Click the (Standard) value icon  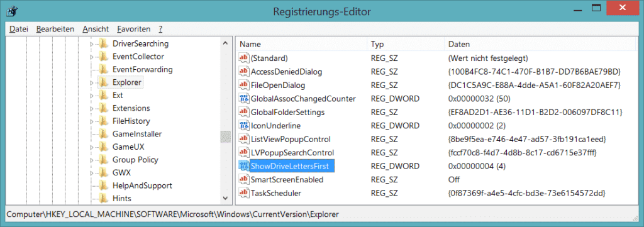(244, 58)
